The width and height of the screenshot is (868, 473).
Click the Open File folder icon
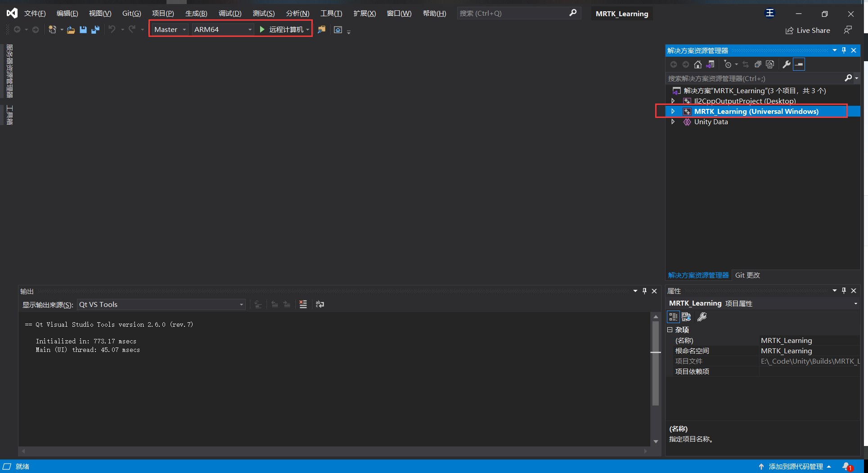71,30
